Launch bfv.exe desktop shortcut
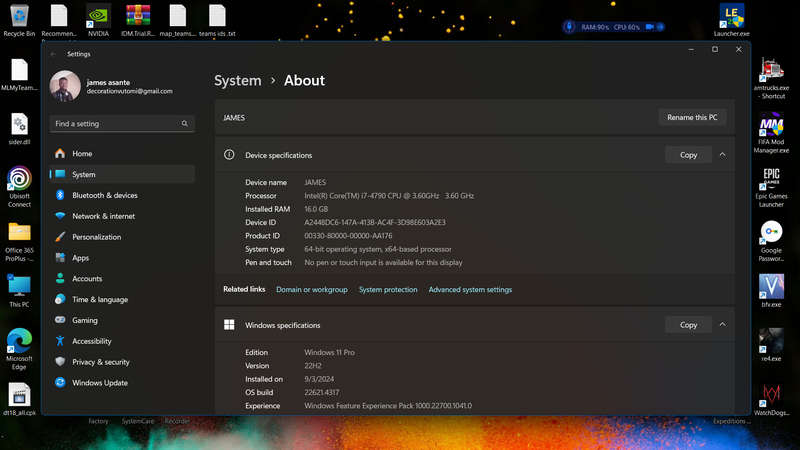 (x=771, y=291)
